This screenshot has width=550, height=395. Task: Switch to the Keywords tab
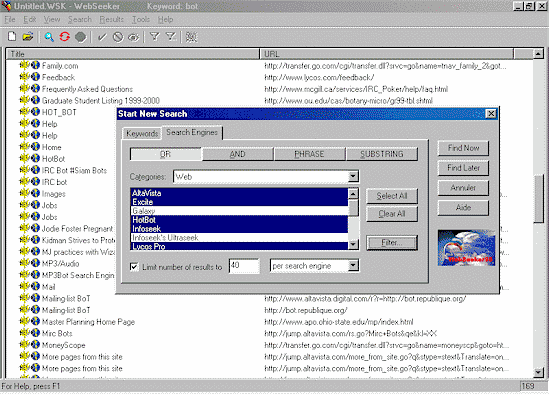(x=142, y=133)
